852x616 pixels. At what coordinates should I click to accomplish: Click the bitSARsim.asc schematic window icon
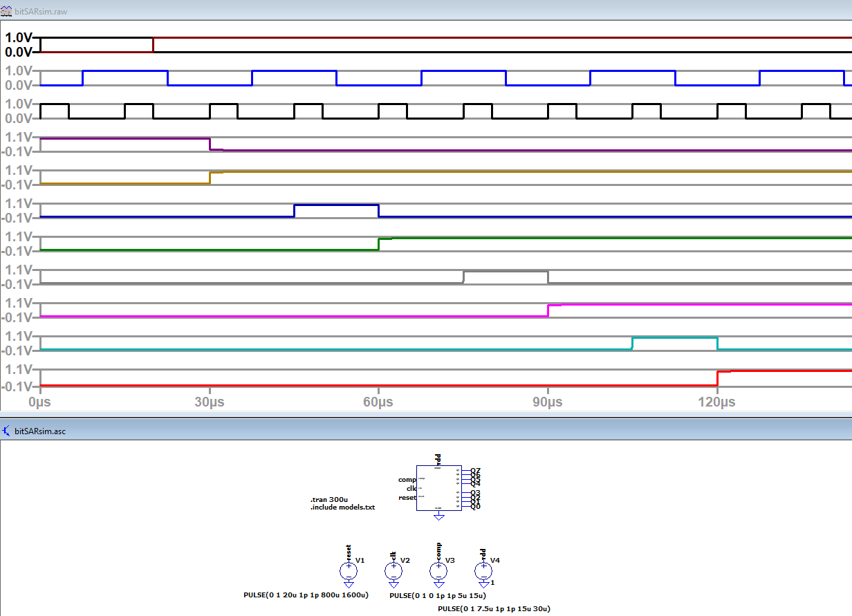coord(6,431)
